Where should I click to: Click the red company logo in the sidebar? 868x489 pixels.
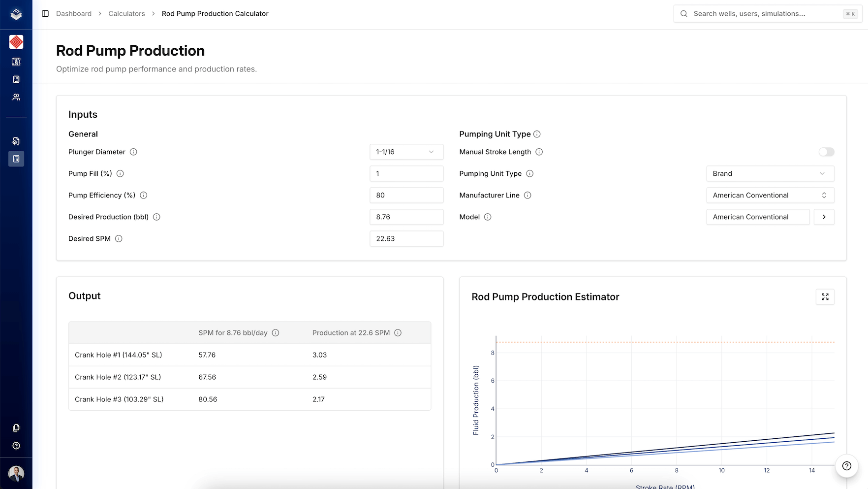coord(16,42)
